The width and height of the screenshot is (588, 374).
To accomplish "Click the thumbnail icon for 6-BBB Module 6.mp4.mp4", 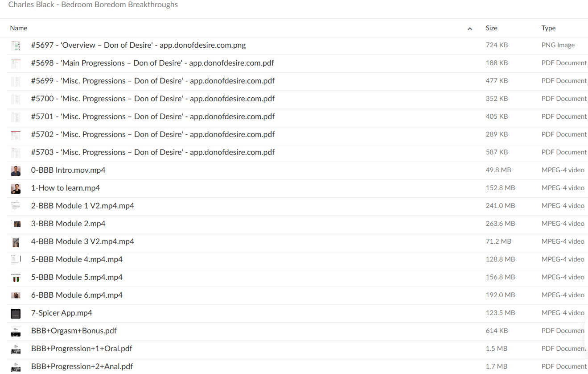I will tap(16, 295).
